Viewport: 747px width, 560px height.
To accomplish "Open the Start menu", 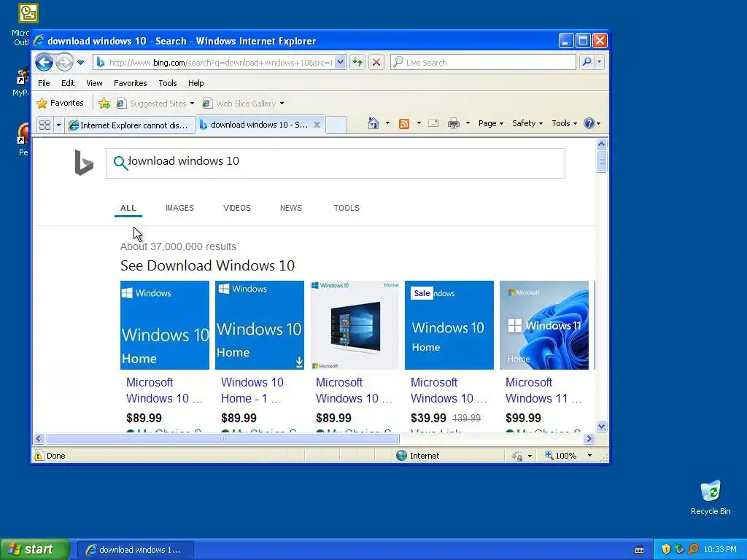I will coord(35,550).
